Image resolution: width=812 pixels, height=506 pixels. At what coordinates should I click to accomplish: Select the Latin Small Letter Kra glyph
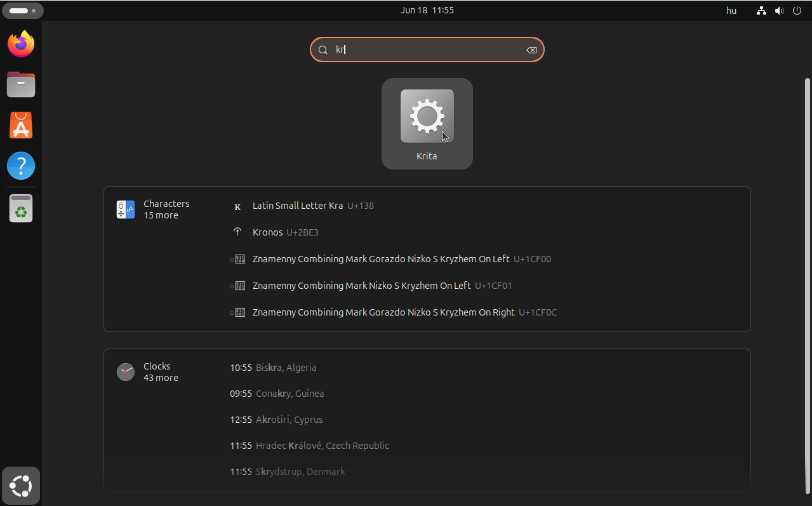click(238, 206)
